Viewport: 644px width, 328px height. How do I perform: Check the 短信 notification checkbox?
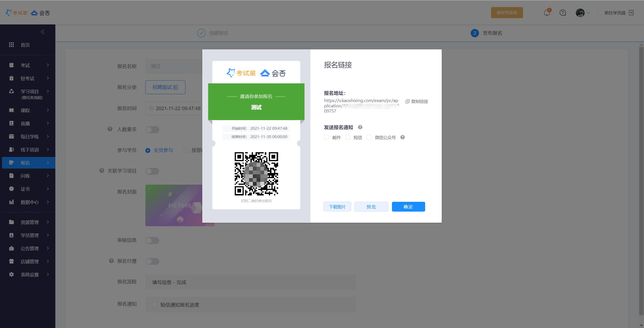pyautogui.click(x=348, y=137)
